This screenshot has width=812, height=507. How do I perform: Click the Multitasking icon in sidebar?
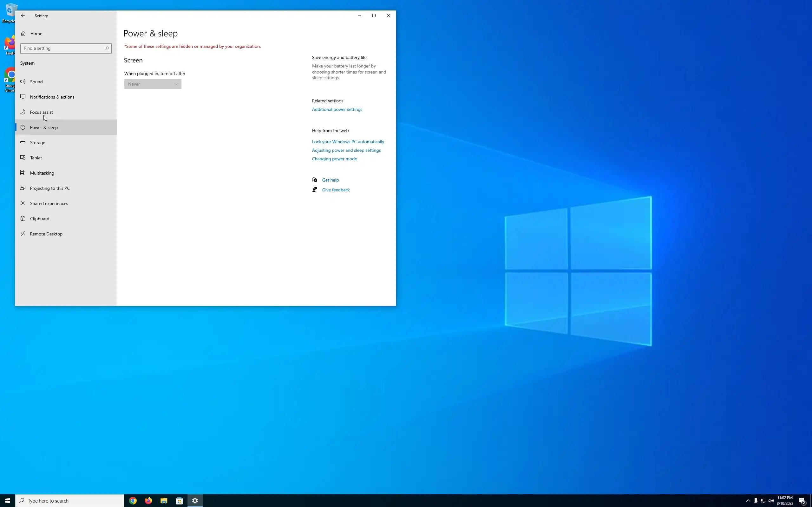pyautogui.click(x=23, y=173)
